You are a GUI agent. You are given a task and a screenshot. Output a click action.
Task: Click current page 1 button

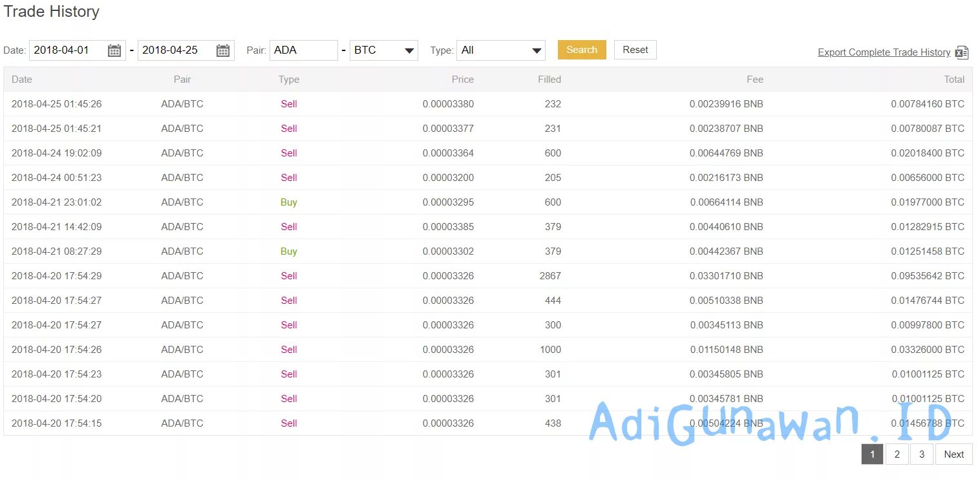(873, 454)
